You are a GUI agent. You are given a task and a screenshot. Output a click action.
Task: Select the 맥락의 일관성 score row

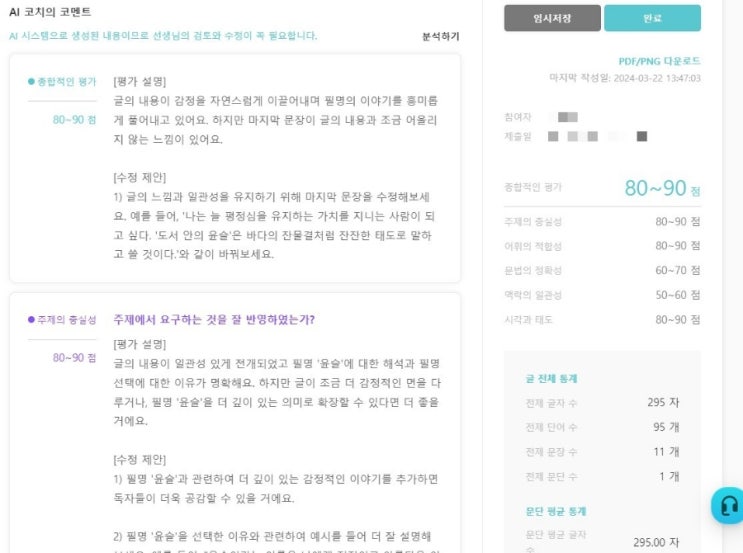coord(602,295)
